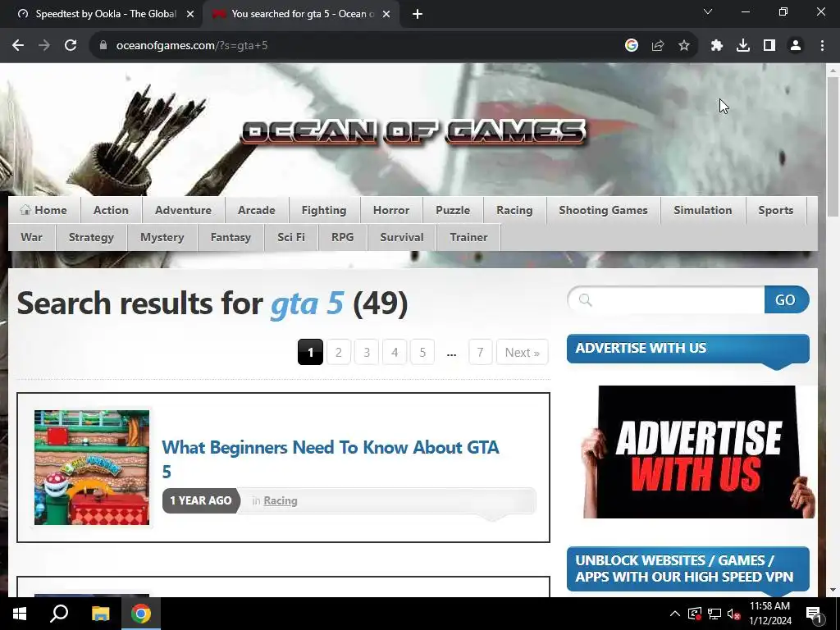Open the Chrome profile icon
Image resolution: width=840 pixels, height=630 pixels.
pos(796,46)
